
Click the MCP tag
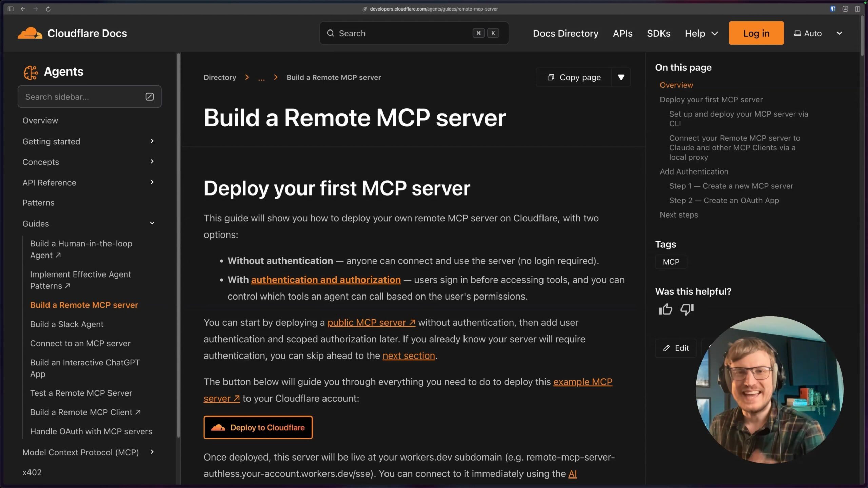(x=671, y=262)
